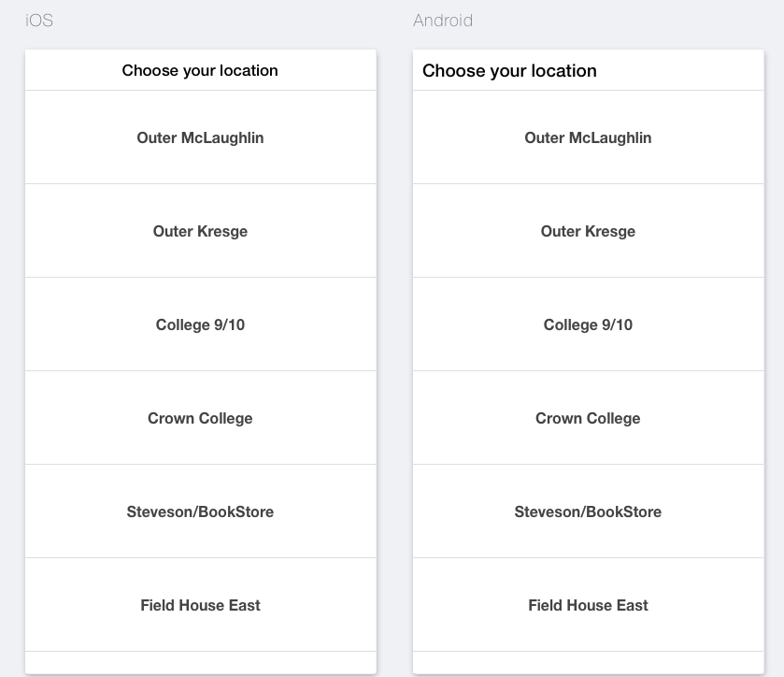Pick Crown College in the Android list
The width and height of the screenshot is (784, 677).
[588, 418]
